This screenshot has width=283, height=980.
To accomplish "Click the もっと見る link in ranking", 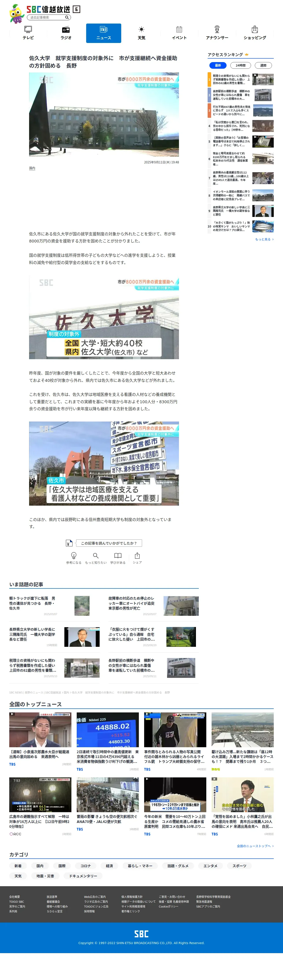I will pos(264,240).
